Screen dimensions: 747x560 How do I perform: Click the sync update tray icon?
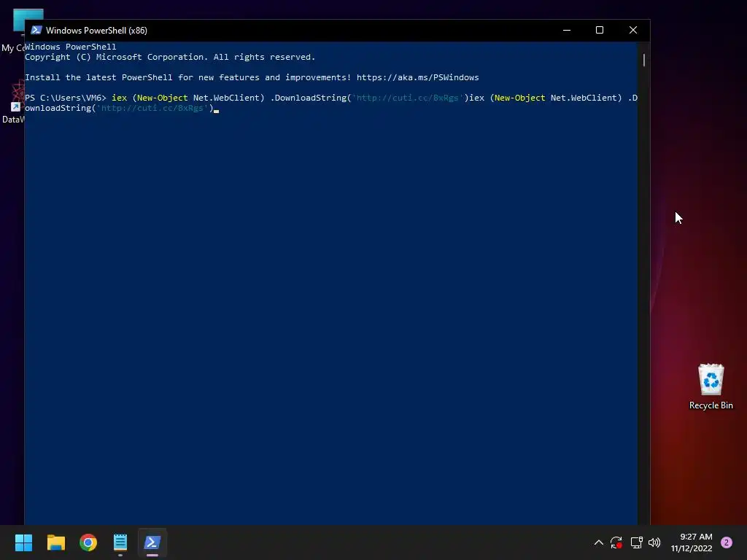[616, 542]
